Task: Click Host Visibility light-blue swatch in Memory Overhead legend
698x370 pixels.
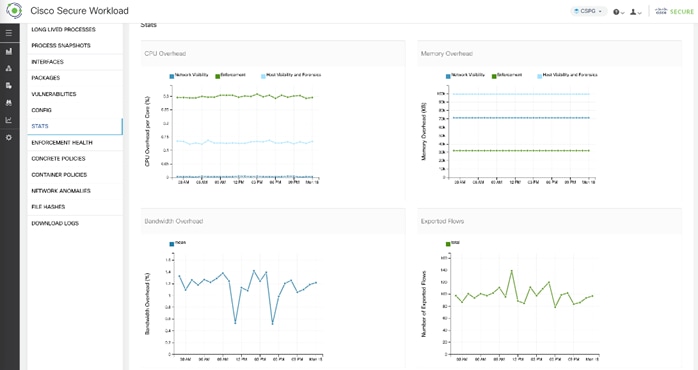Action: tap(540, 77)
